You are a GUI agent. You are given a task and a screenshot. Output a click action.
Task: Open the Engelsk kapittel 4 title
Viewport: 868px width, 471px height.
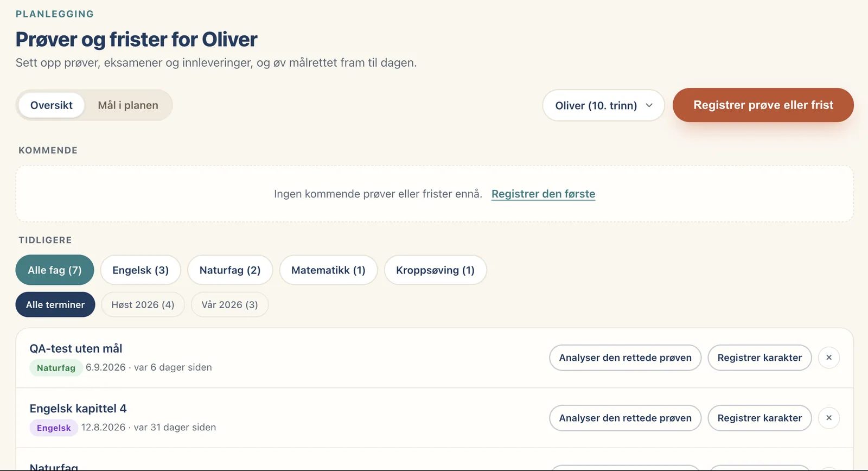pos(78,409)
